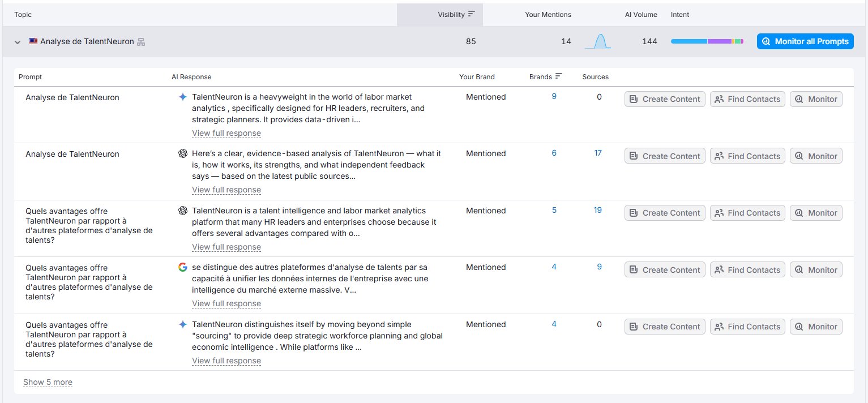Screen dimensions: 868x403
Task: Click the Intent column header
Action: pos(680,15)
